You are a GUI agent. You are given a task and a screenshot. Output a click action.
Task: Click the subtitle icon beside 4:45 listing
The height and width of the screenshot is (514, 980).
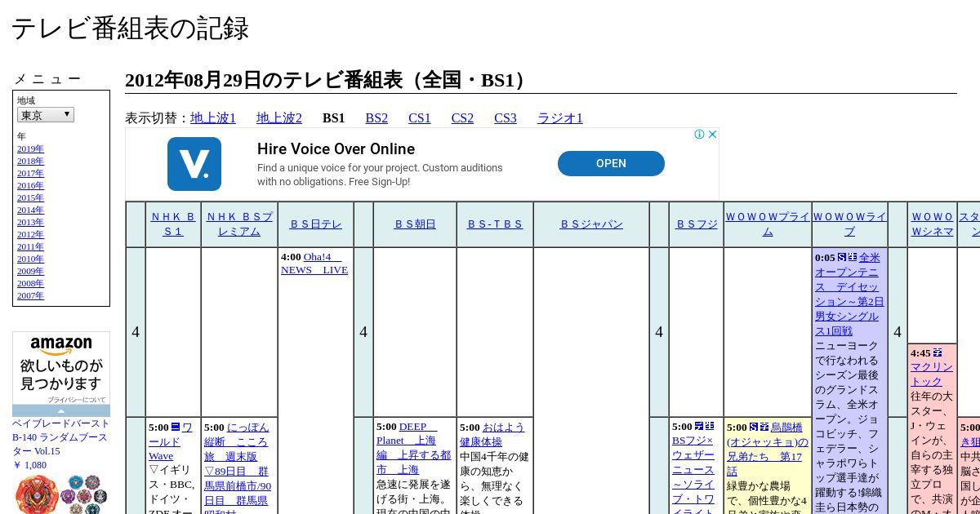938,352
